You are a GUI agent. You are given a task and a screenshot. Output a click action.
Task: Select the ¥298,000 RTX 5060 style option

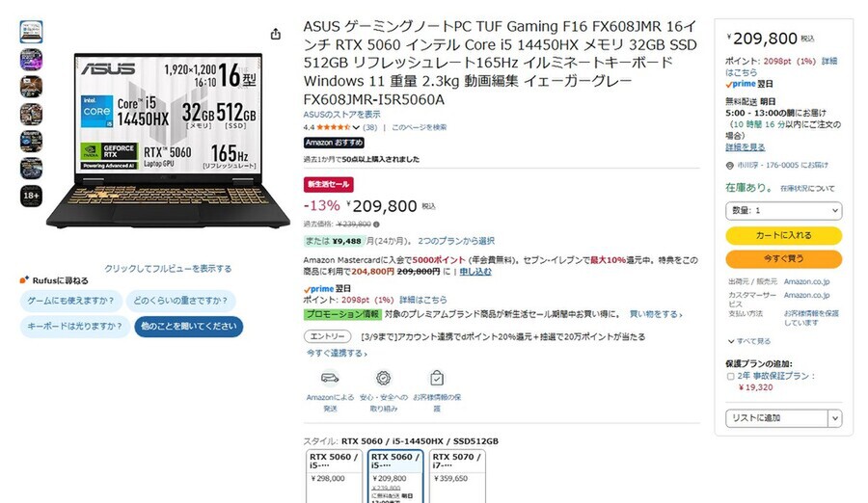pyautogui.click(x=334, y=476)
